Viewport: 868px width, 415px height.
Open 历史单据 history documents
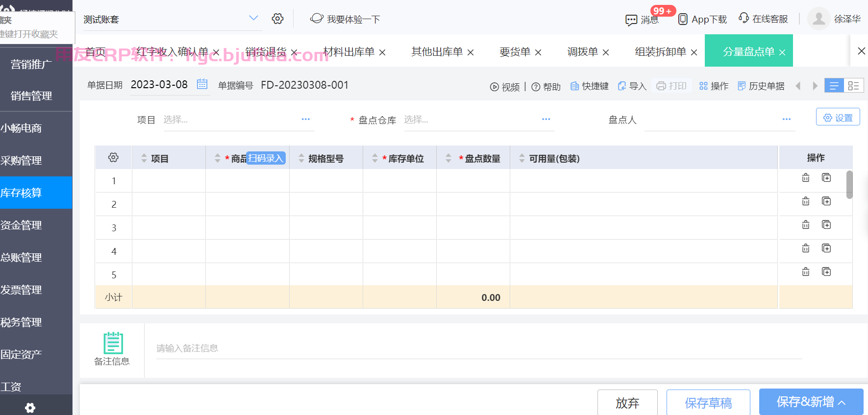coord(761,86)
